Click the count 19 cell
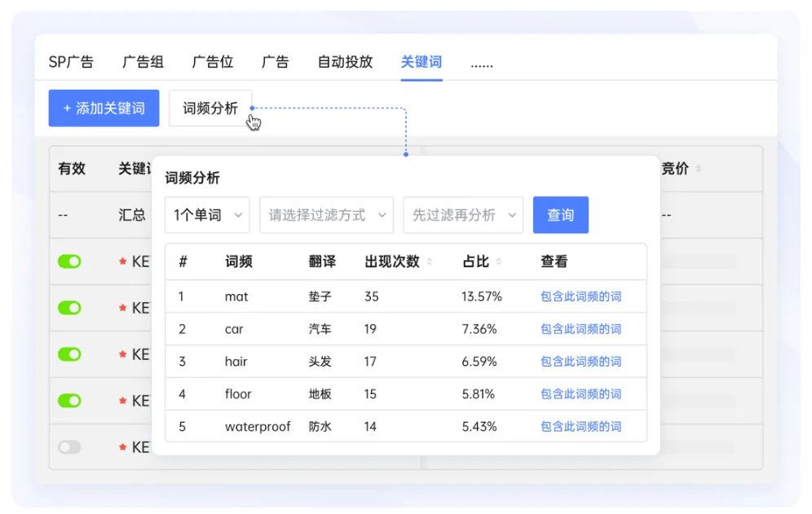 pos(370,329)
